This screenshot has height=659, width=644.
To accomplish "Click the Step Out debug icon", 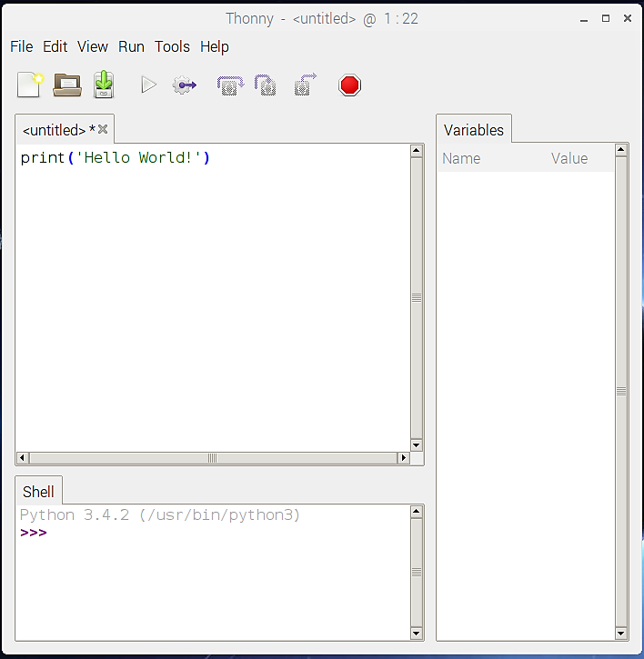I will [305, 85].
